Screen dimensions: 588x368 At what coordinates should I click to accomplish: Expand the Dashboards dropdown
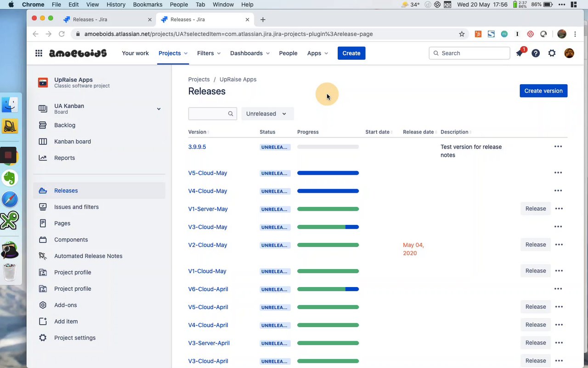pyautogui.click(x=250, y=53)
